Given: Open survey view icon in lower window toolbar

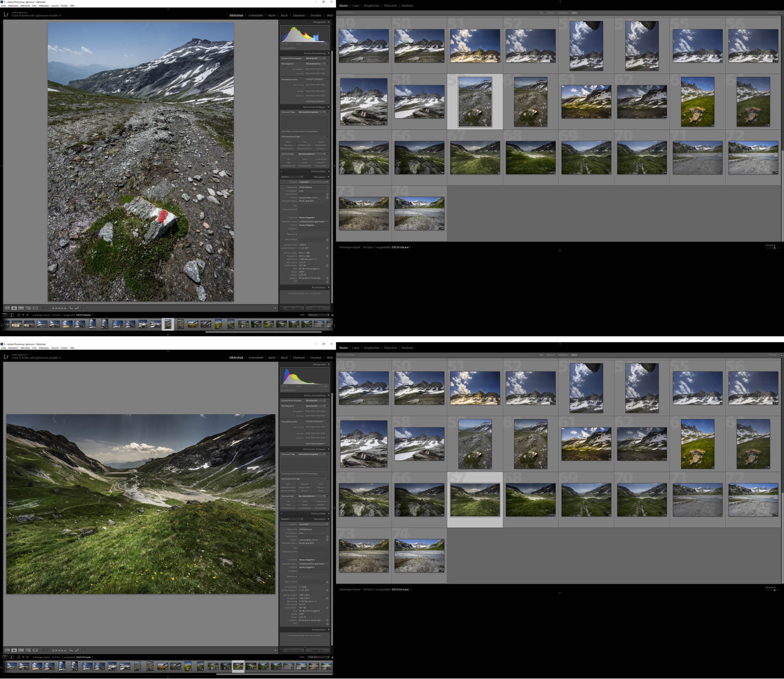Looking at the screenshot, I should pos(28,650).
